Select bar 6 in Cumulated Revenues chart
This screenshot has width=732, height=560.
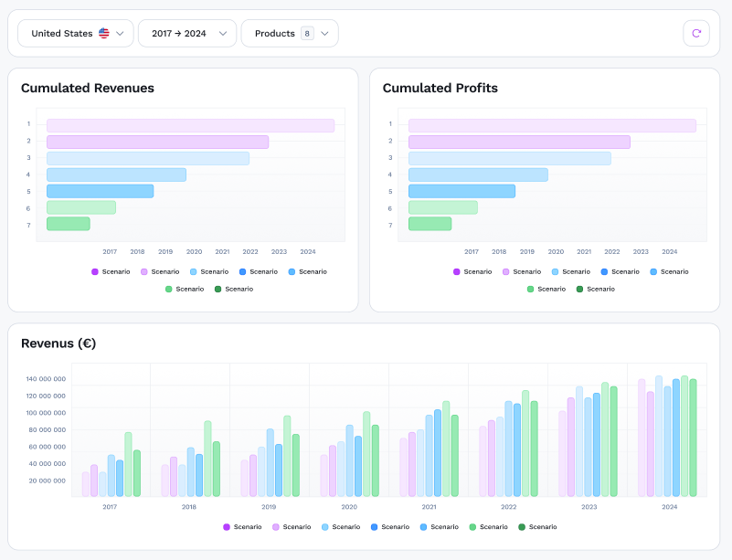[81, 207]
